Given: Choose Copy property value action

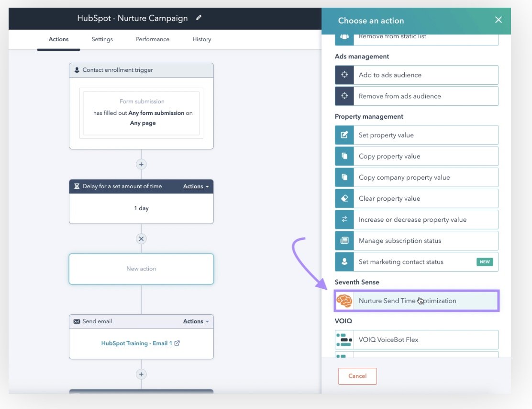Looking at the screenshot, I should [x=416, y=156].
